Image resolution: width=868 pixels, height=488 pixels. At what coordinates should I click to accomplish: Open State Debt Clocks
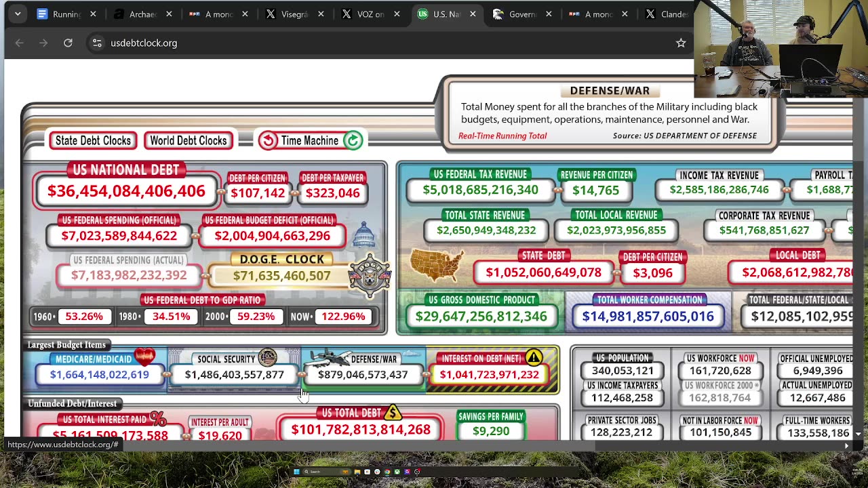[93, 140]
